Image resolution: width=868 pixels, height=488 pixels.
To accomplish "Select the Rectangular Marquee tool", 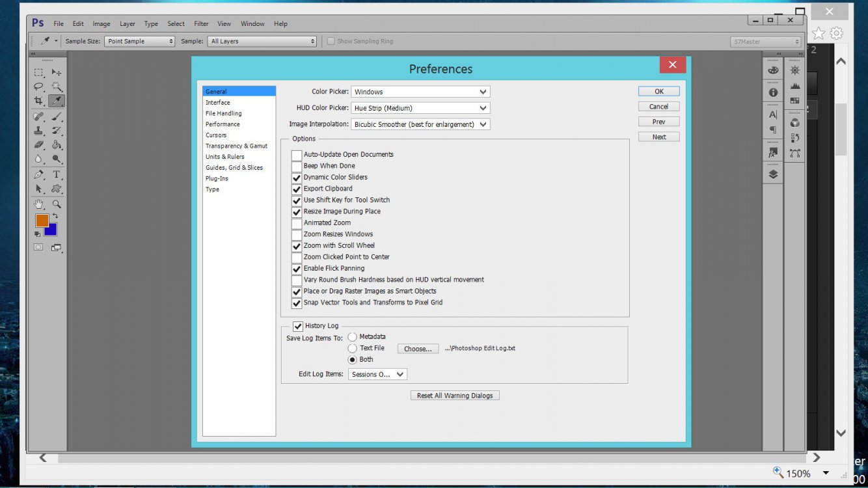I will point(39,73).
